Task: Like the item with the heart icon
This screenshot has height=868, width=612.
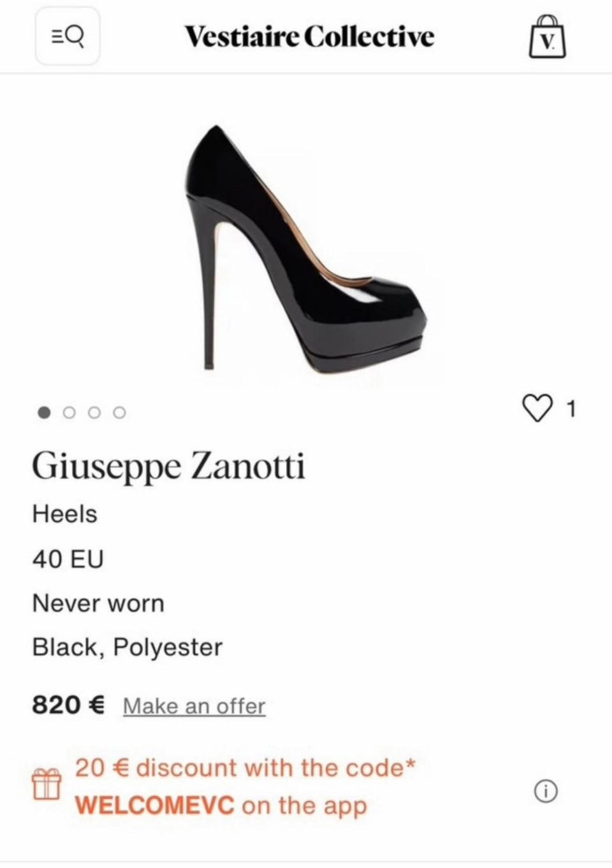Action: [537, 409]
